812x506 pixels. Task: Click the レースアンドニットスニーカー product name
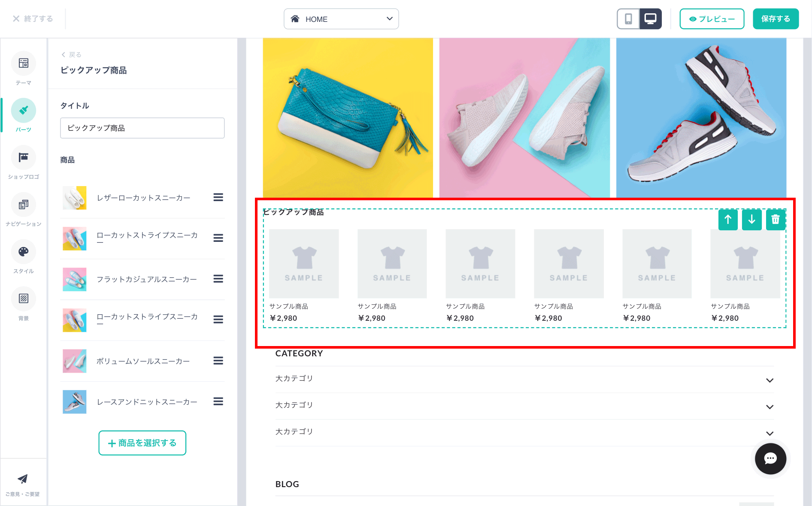coord(147,402)
